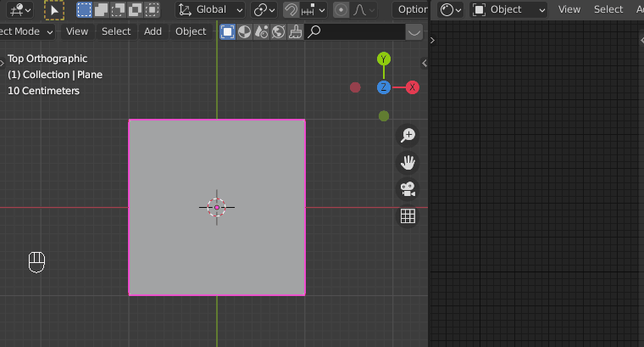Image resolution: width=644 pixels, height=347 pixels.
Task: Open the Options popover
Action: point(410,10)
